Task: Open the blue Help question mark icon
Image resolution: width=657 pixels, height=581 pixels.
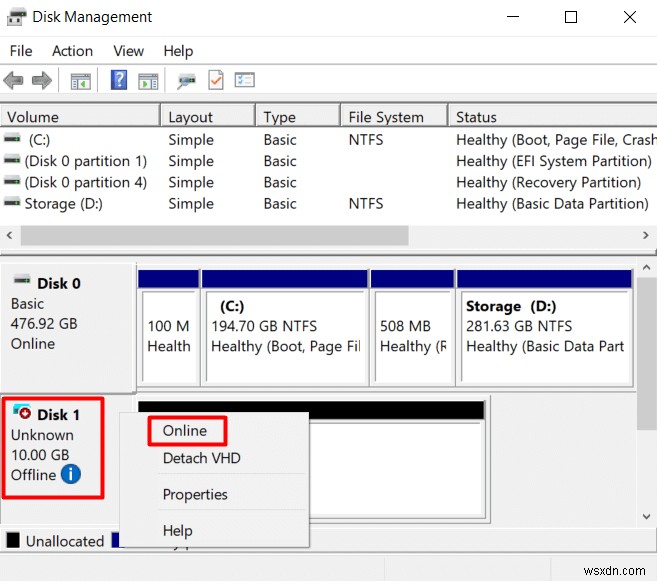Action: click(x=119, y=80)
